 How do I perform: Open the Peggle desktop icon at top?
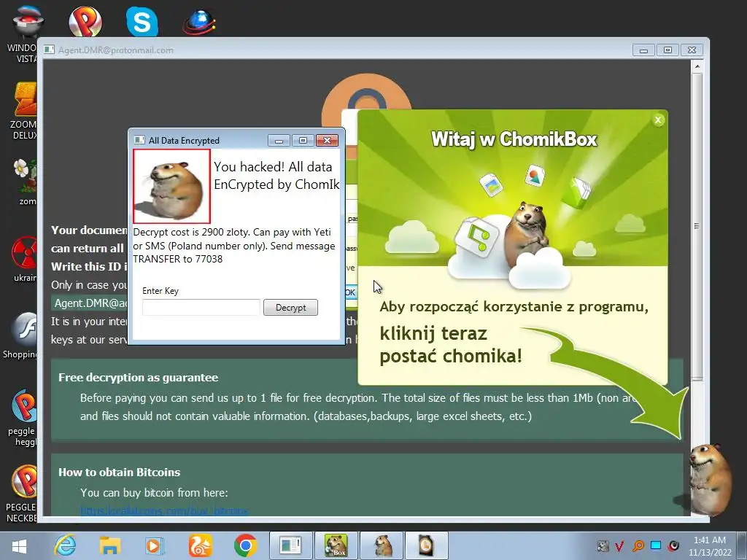click(85, 22)
